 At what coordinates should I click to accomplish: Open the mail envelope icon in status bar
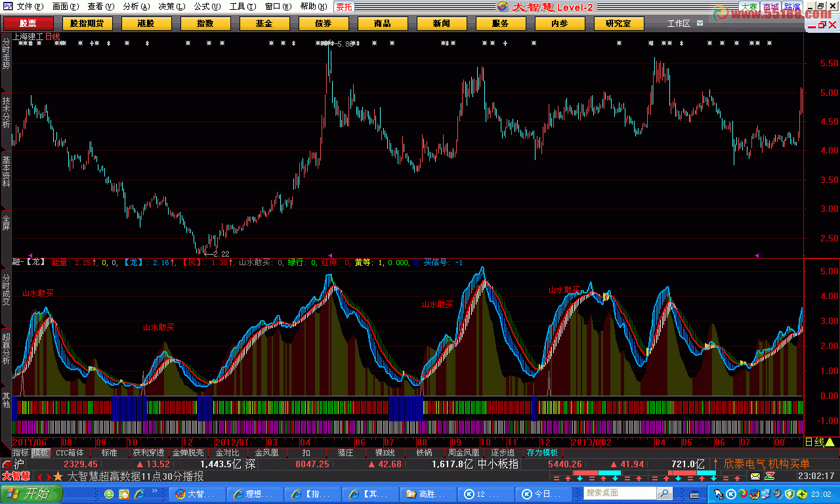tap(755, 476)
